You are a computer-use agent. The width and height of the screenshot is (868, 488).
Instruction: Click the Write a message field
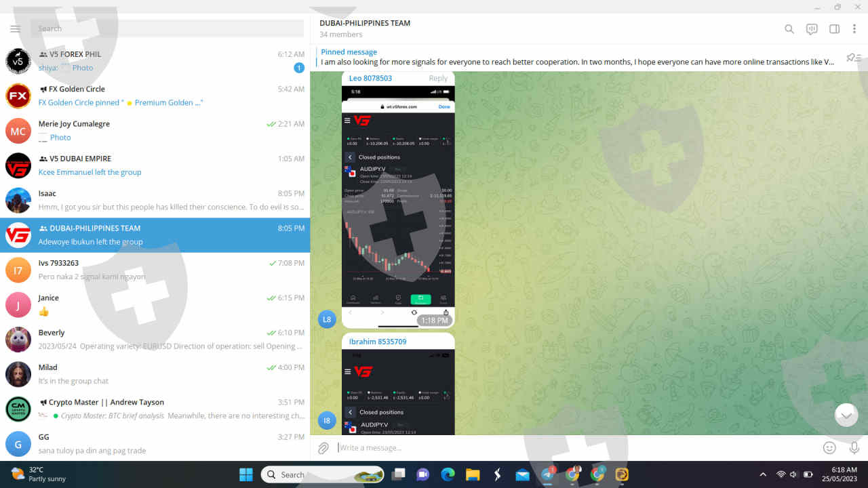pos(576,448)
